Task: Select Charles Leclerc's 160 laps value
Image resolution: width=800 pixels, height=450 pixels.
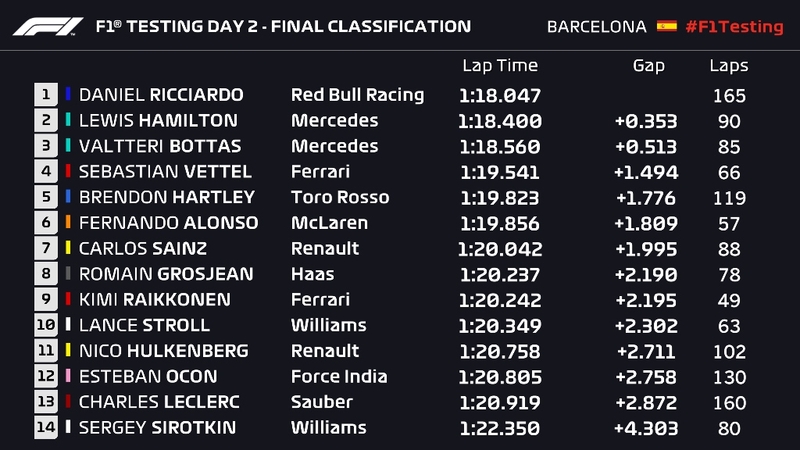Action: pos(729,402)
